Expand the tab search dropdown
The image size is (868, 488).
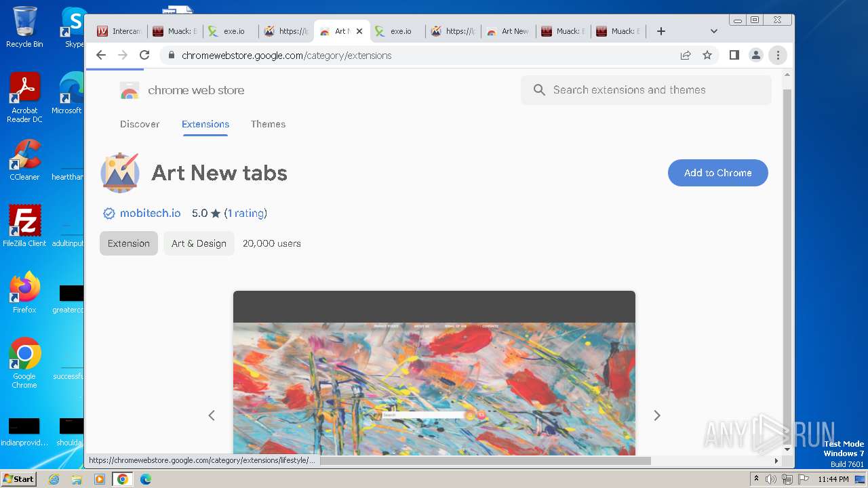coord(713,31)
